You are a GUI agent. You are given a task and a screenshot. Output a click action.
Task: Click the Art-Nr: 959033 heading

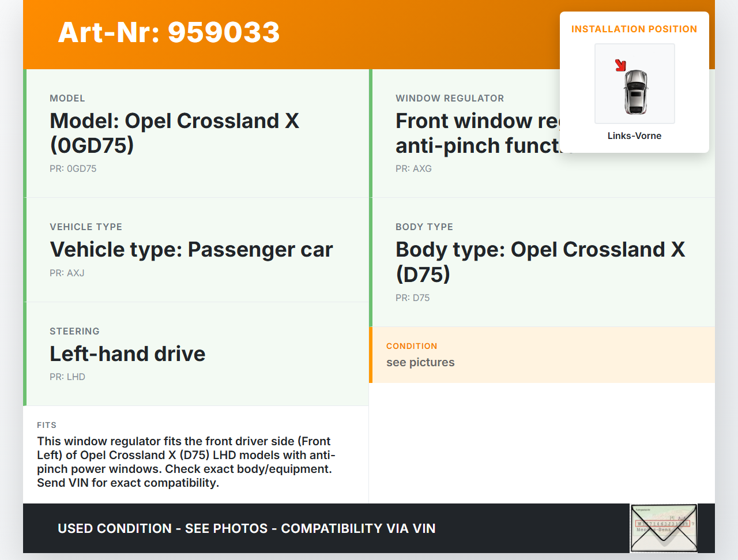(169, 32)
